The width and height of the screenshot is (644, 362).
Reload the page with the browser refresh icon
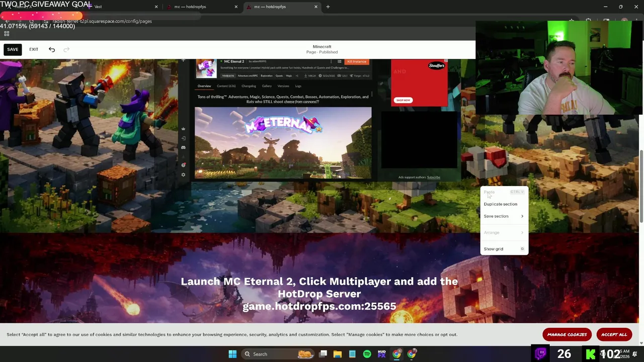coord(31,21)
